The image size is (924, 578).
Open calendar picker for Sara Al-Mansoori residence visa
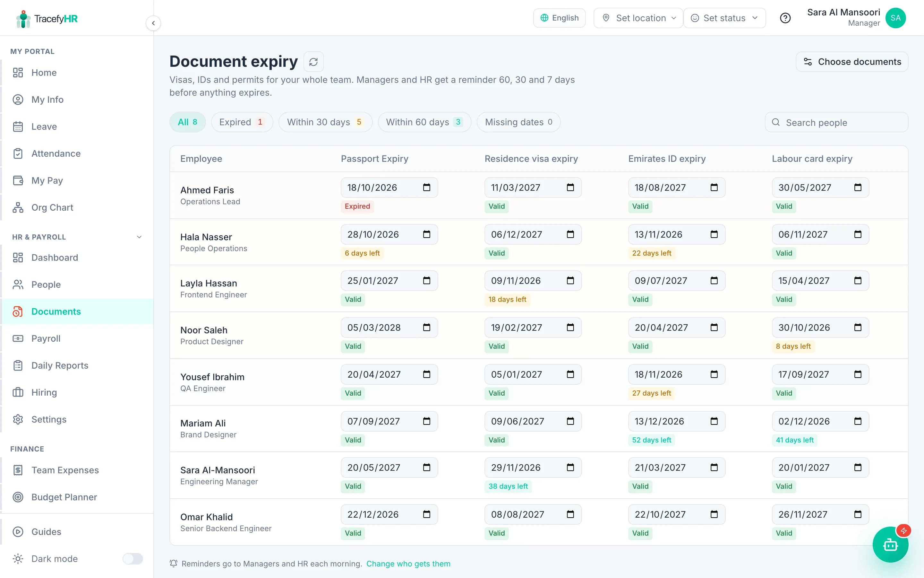click(x=570, y=468)
